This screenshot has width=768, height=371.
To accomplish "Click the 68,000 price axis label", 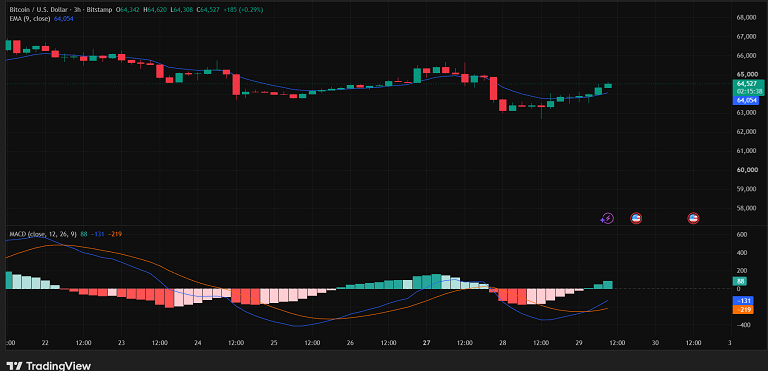I will [x=747, y=18].
